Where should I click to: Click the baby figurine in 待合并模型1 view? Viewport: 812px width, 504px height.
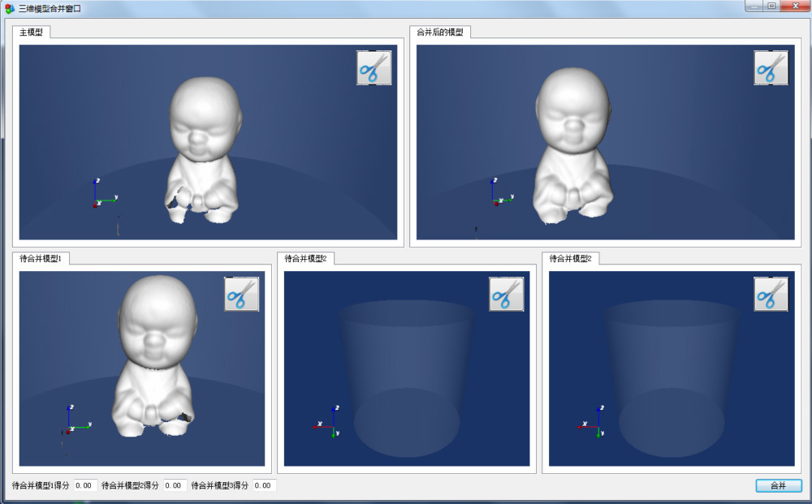(x=153, y=356)
